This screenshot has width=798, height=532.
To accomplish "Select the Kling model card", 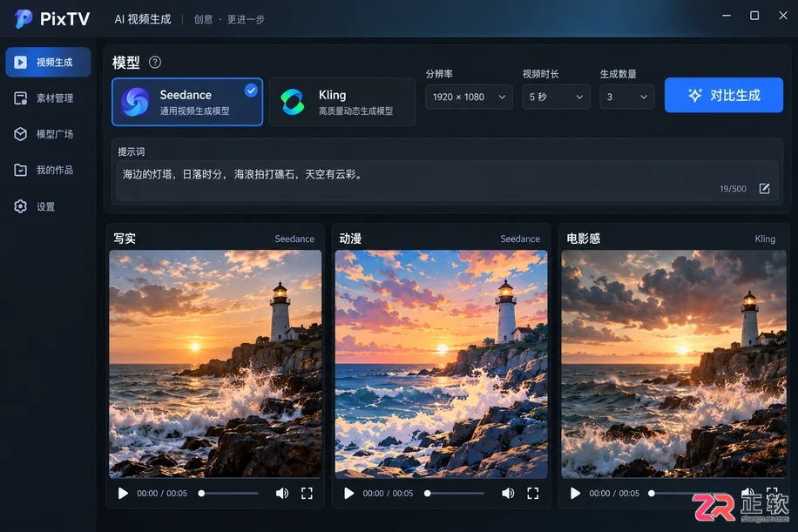I will [342, 102].
